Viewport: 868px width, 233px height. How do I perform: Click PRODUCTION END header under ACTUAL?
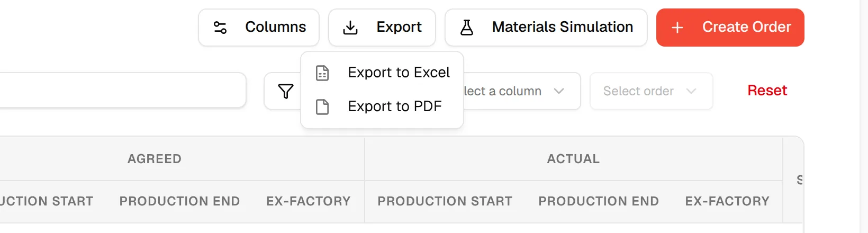(x=599, y=201)
